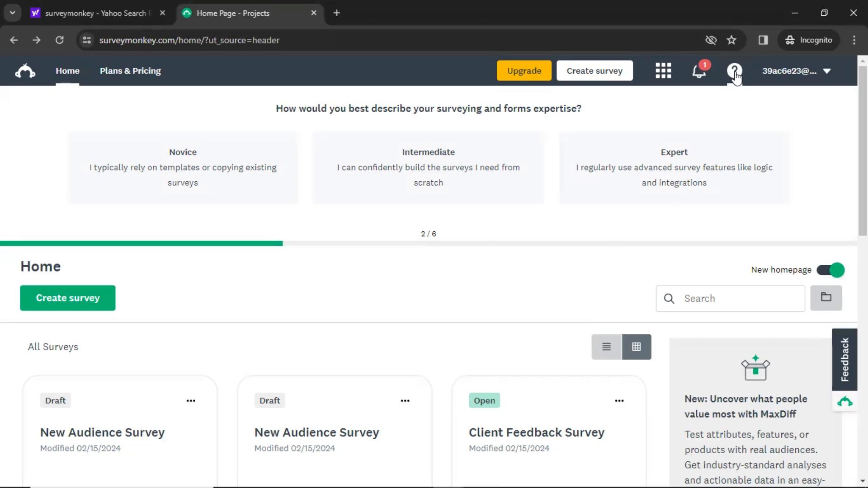Click the green Create survey button

click(x=67, y=298)
